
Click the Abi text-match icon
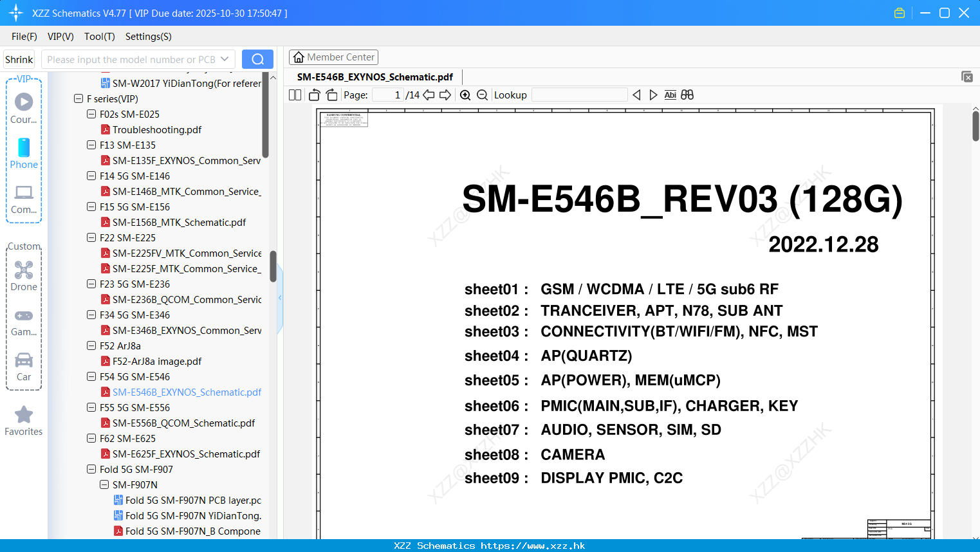click(x=670, y=95)
